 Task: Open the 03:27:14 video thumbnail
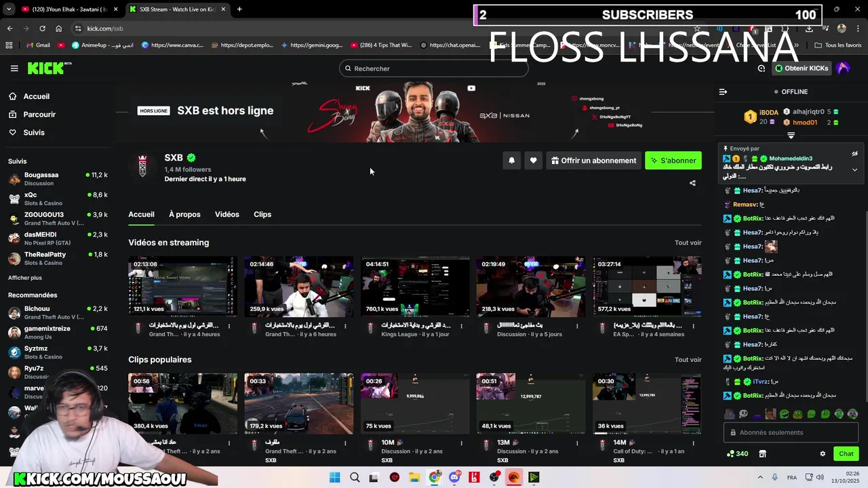click(647, 287)
